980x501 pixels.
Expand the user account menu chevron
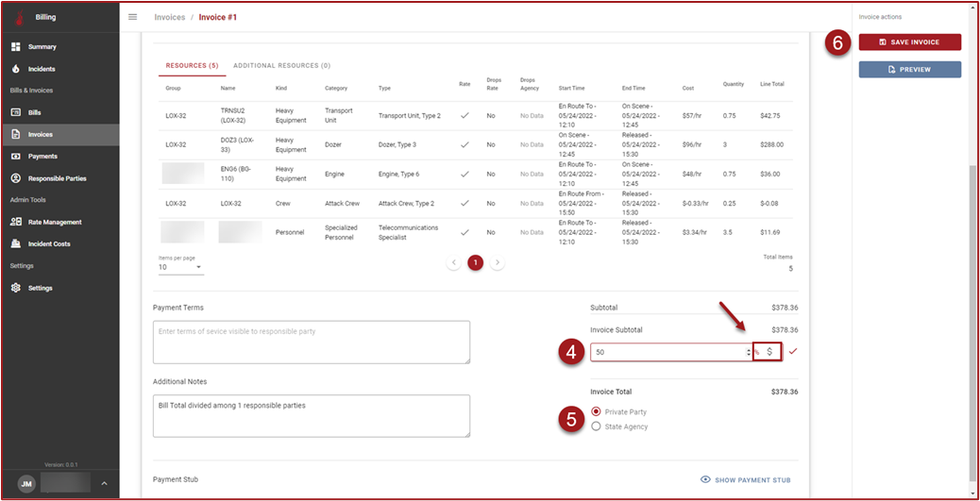coord(104,483)
